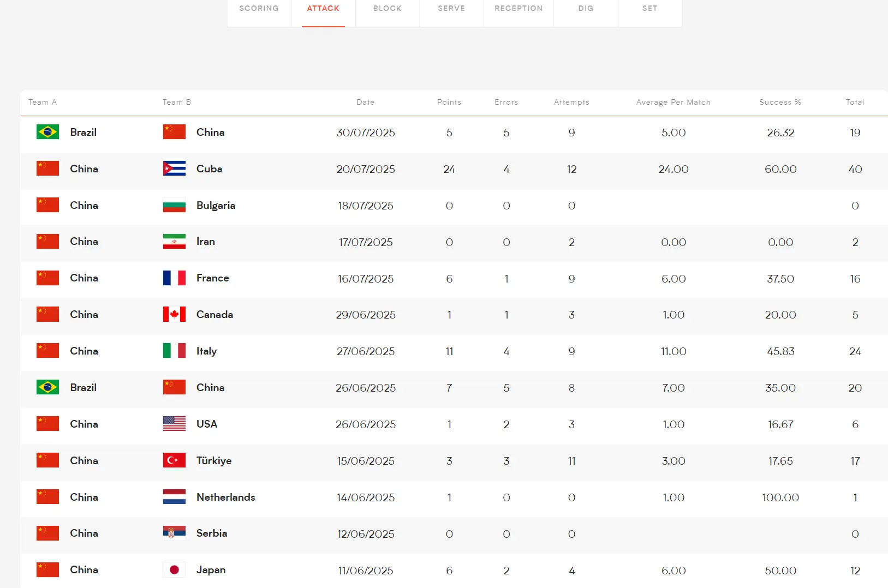Click the Netherlands flag icon
Viewport: 888px width, 588px height.
(x=174, y=497)
